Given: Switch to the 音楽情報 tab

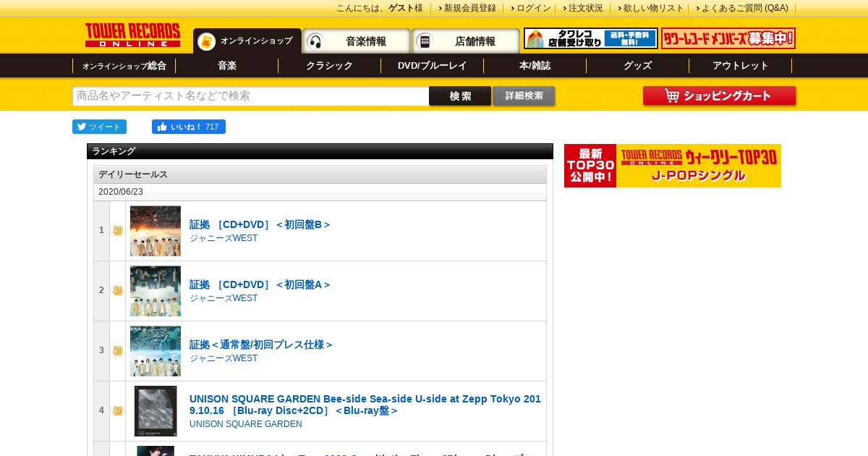Looking at the screenshot, I should [357, 41].
